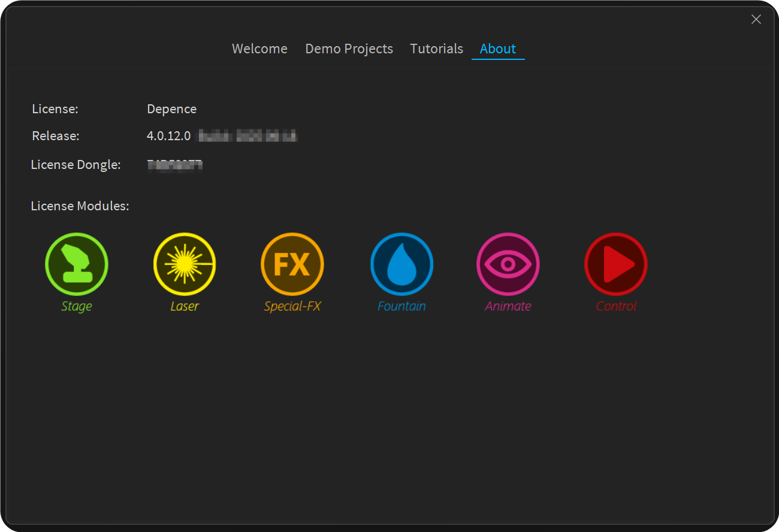Click the yellow Laser module icon
Screen dimensions: 779x532
point(185,264)
